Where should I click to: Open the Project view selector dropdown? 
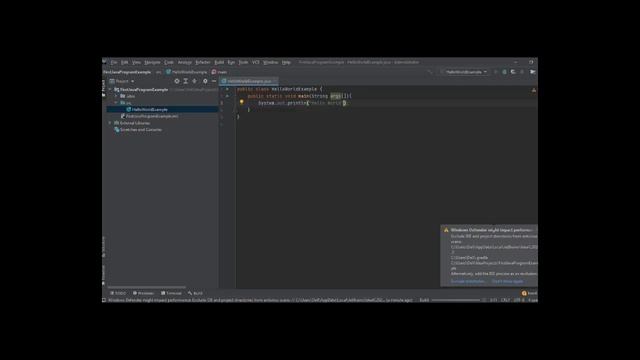click(x=122, y=81)
